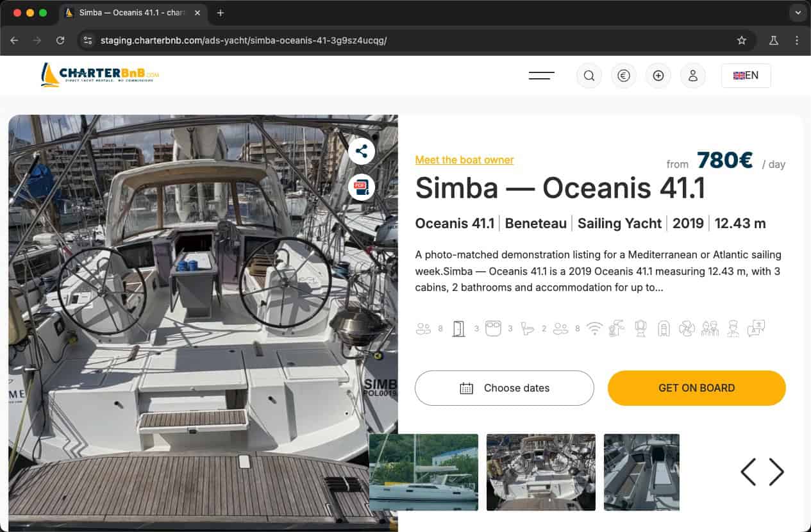Image resolution: width=811 pixels, height=532 pixels.
Task: Click the cabins door icon
Action: (x=458, y=329)
